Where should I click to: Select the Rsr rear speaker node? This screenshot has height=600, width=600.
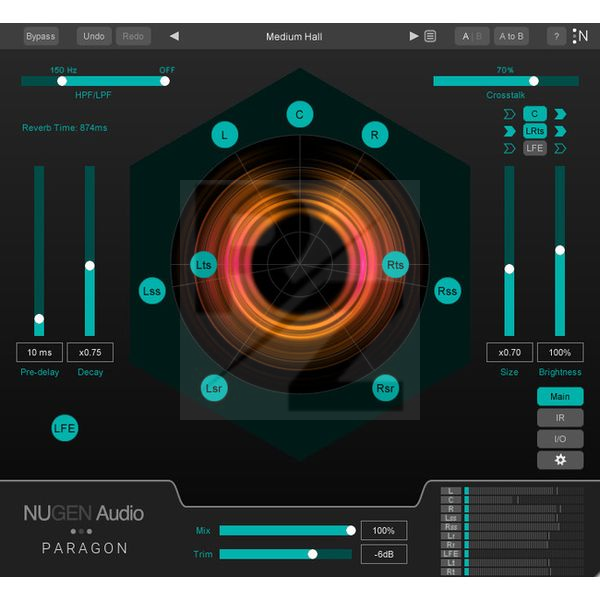pyautogui.click(x=385, y=388)
